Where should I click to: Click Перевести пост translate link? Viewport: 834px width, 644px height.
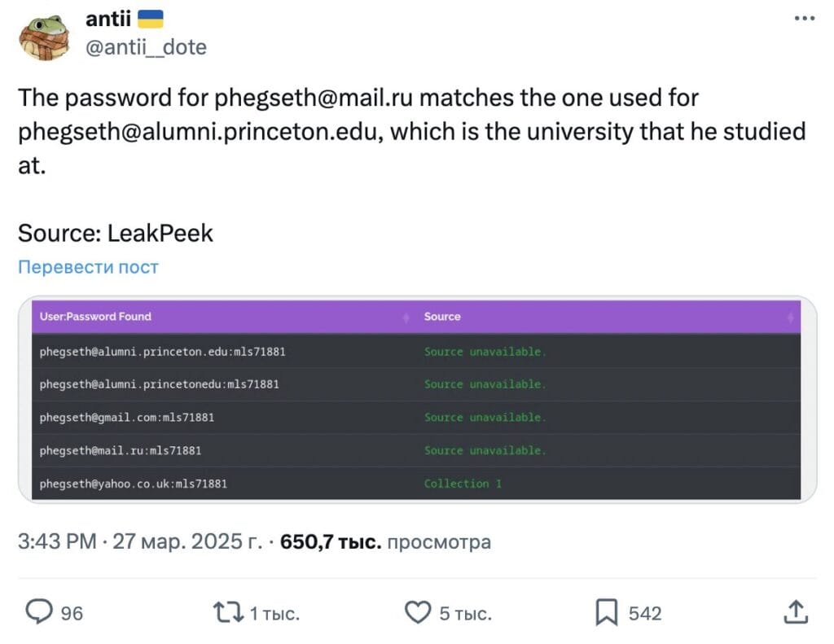pos(88,267)
